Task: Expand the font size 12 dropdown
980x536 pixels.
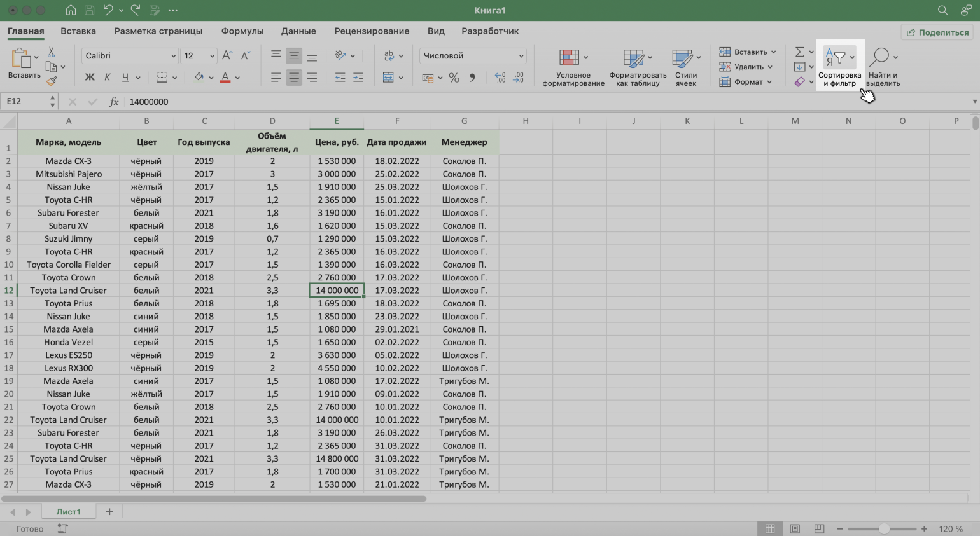Action: pos(212,56)
